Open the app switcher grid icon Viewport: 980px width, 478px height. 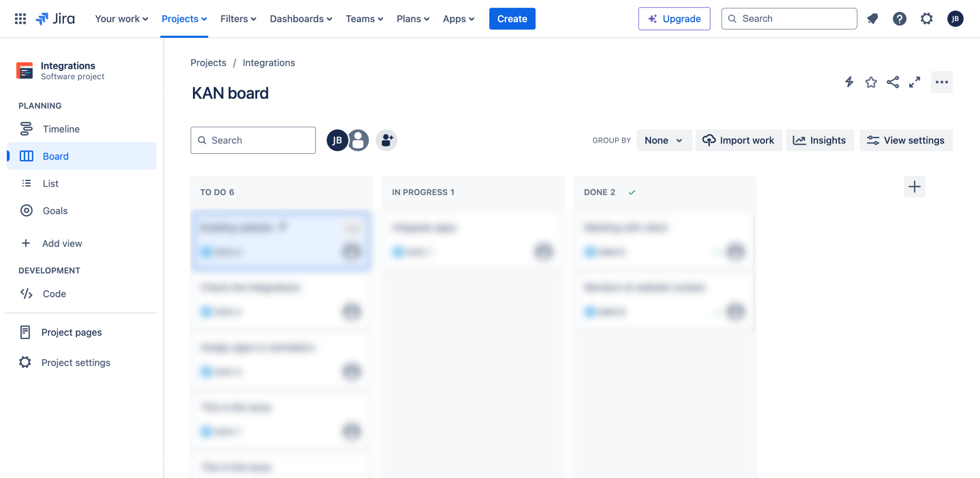(20, 19)
